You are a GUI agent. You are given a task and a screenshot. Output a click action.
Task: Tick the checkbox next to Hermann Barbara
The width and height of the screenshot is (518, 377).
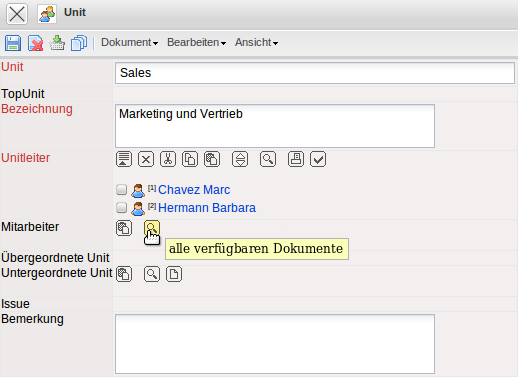[121, 208]
